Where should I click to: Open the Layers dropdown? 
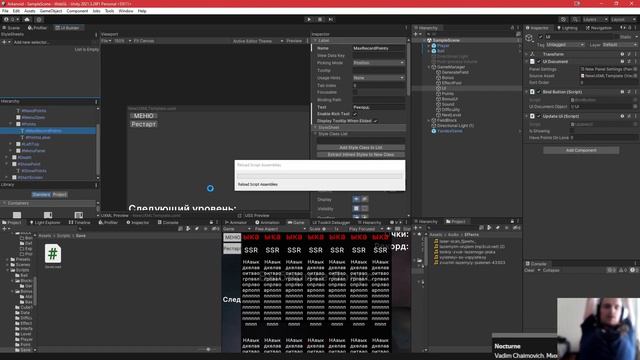click(x=595, y=19)
